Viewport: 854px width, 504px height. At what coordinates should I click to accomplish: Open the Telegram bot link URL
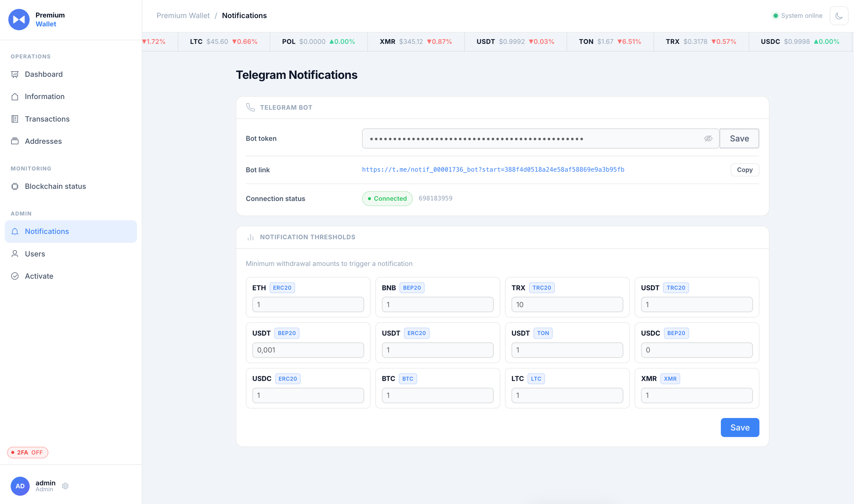[493, 170]
